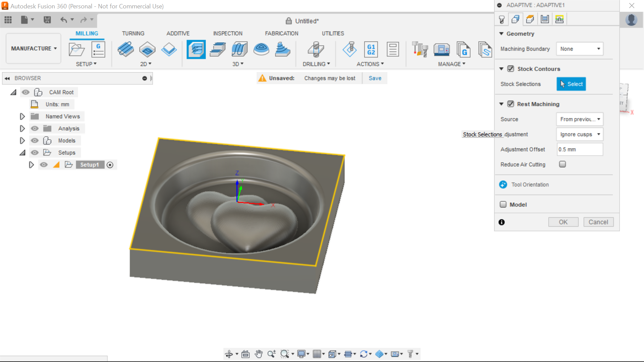Open the Heights tab icon in Adaptive dialog

pos(530,19)
